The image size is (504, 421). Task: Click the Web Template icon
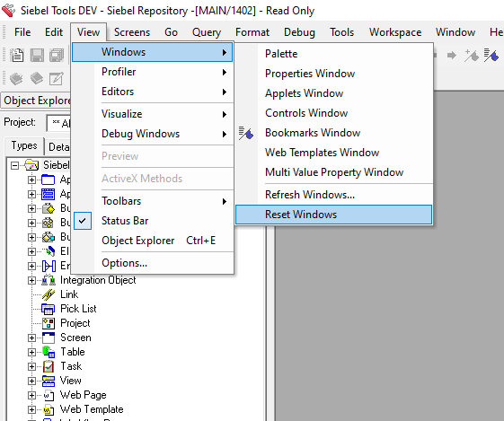tap(49, 409)
